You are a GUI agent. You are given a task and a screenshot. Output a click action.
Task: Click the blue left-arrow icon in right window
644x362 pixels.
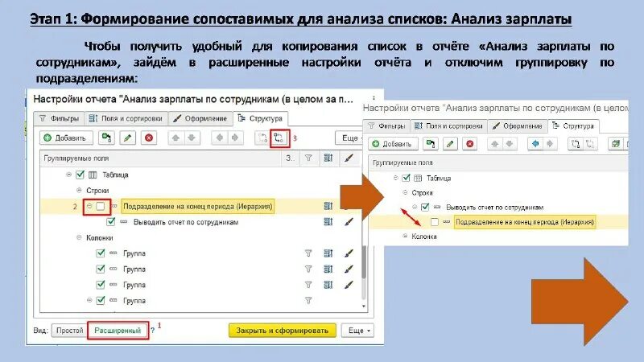pos(535,144)
